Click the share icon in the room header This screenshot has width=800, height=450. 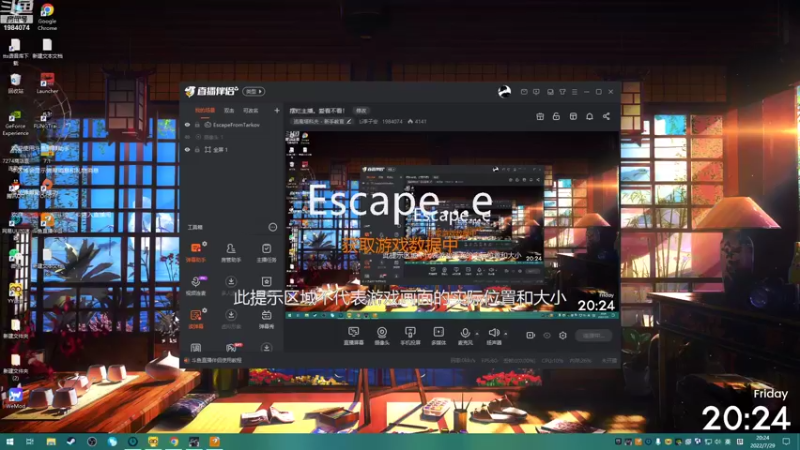pyautogui.click(x=606, y=116)
